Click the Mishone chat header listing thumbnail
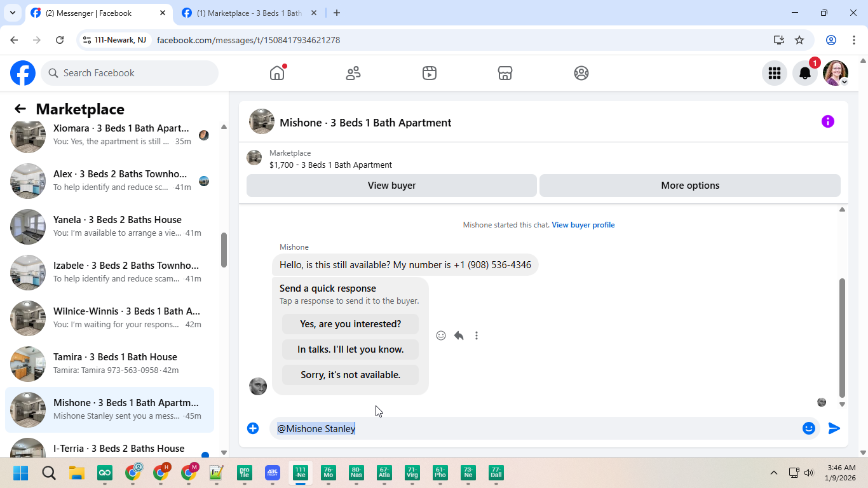Viewport: 868px width, 488px height. pyautogui.click(x=262, y=121)
